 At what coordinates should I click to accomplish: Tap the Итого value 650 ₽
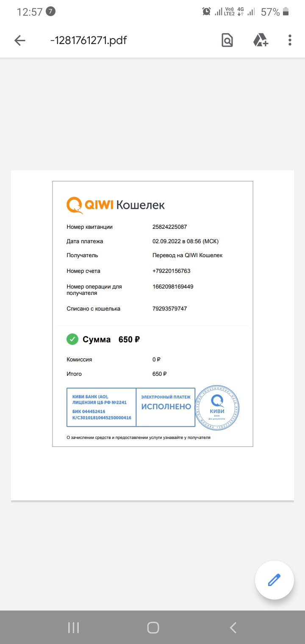[x=160, y=374]
